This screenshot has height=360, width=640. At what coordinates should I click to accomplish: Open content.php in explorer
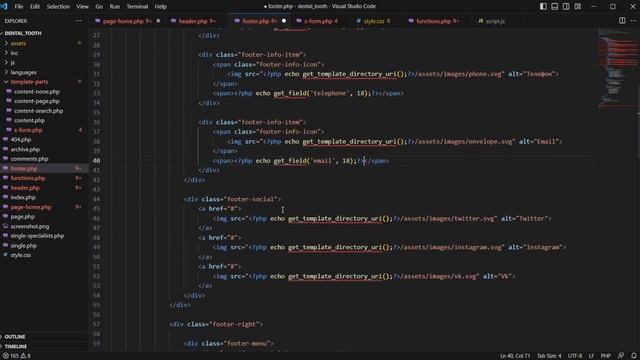(44, 120)
